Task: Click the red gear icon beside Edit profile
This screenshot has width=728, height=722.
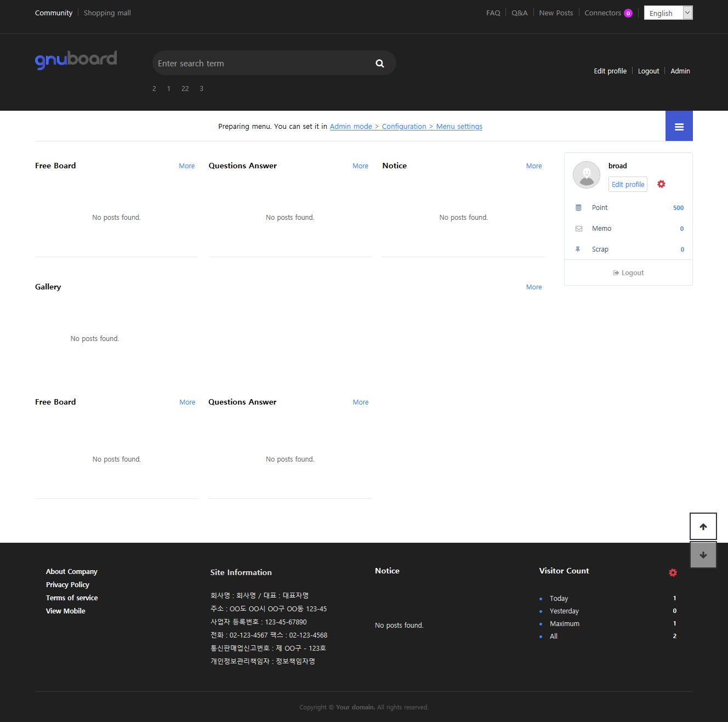Action: 661,184
